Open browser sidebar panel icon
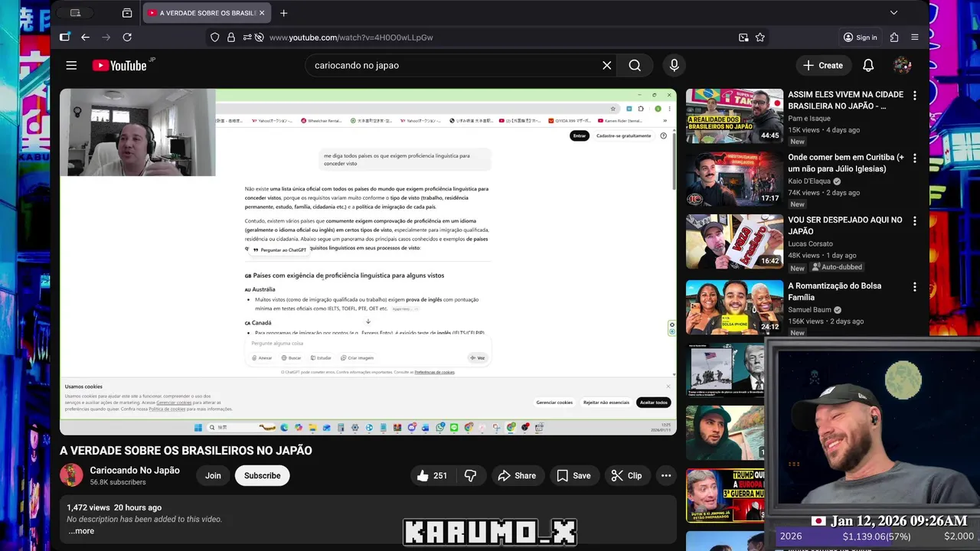 (65, 37)
